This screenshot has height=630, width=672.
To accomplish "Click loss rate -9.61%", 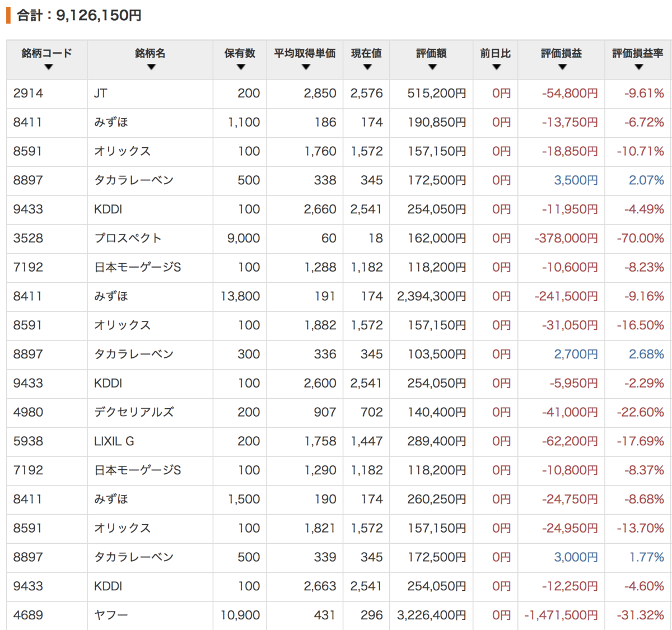I will [645, 94].
